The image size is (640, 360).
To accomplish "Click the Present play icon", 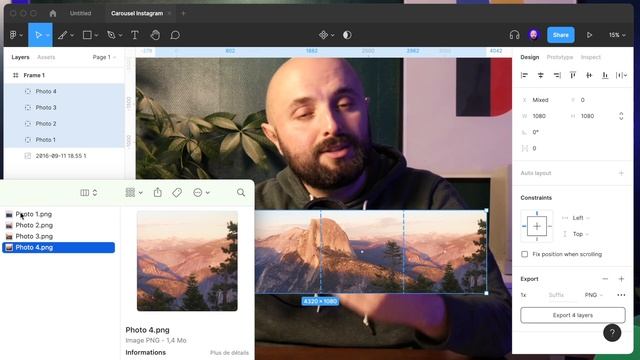I will [589, 35].
